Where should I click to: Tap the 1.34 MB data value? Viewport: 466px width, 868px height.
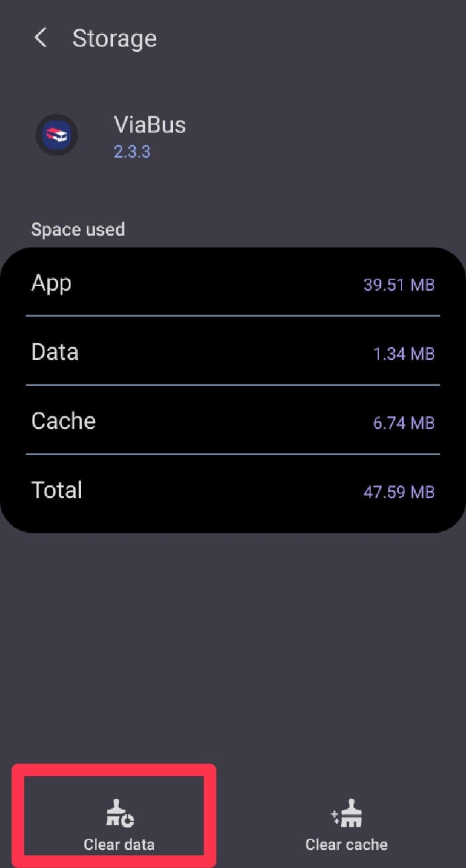(404, 353)
